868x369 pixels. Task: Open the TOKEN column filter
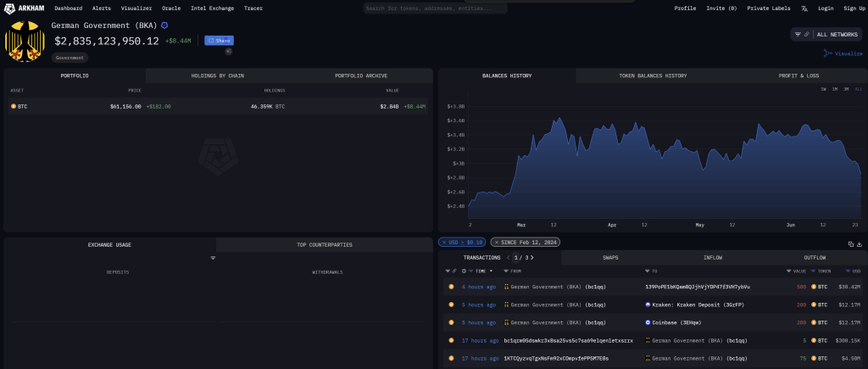[x=815, y=271]
